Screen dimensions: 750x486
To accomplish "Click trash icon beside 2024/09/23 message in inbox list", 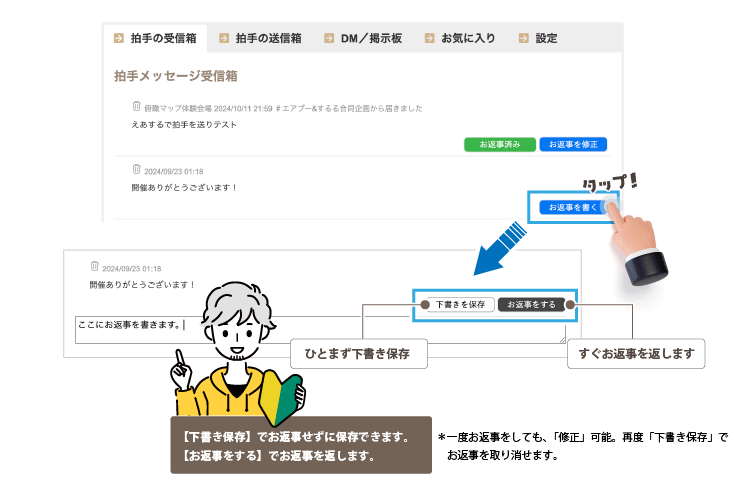I will click(136, 169).
